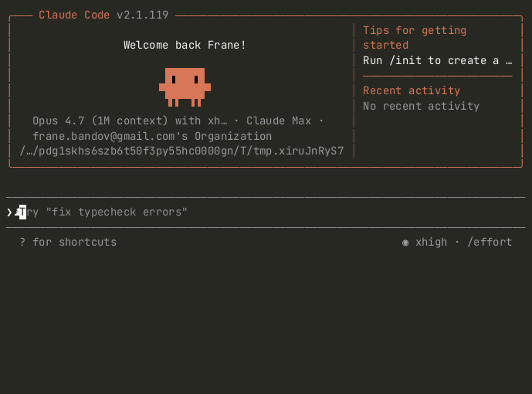Click the xhigh effort indicator dot

405,243
